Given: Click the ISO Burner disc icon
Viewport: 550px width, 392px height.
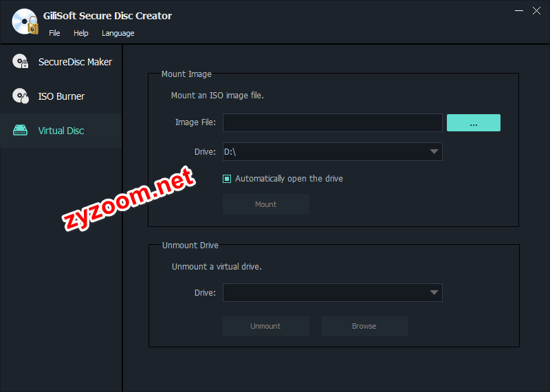Looking at the screenshot, I should 21,96.
